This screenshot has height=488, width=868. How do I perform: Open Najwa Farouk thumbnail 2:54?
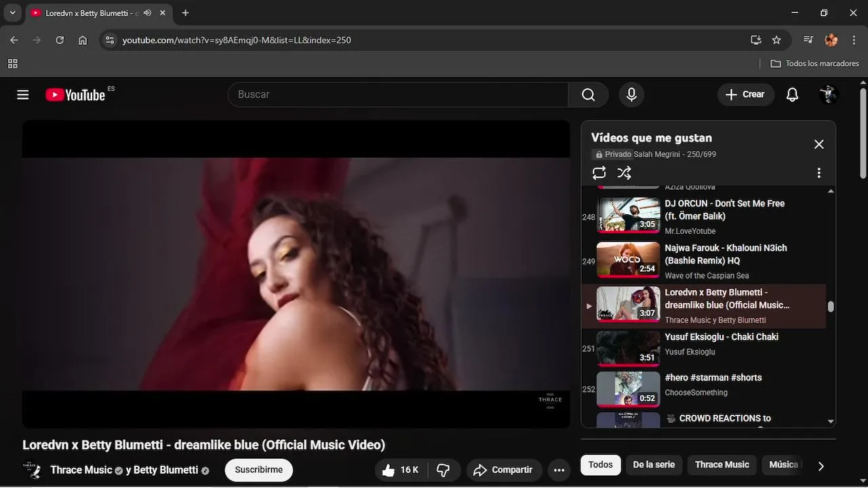[x=628, y=260]
